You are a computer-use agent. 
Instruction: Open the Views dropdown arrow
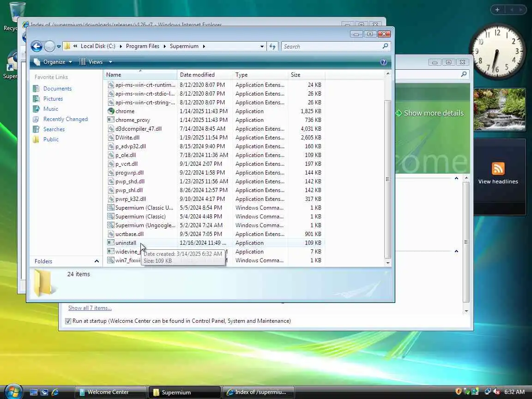click(110, 62)
